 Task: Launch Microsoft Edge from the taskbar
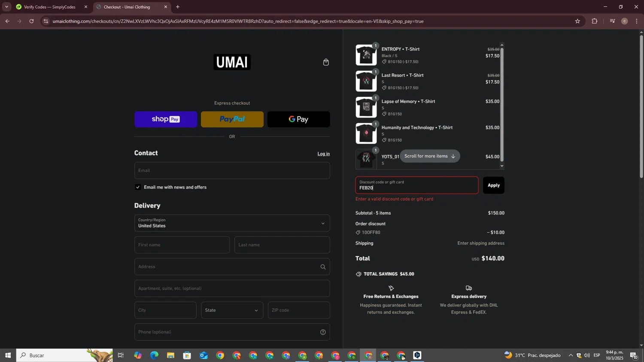point(154,355)
